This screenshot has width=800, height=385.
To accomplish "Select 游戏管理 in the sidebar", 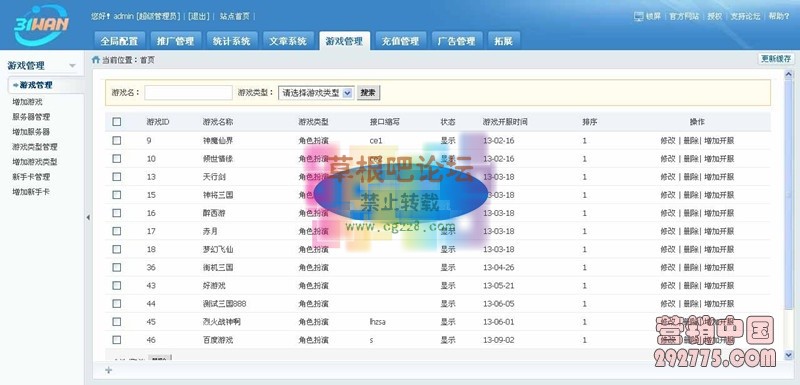I will click(36, 85).
